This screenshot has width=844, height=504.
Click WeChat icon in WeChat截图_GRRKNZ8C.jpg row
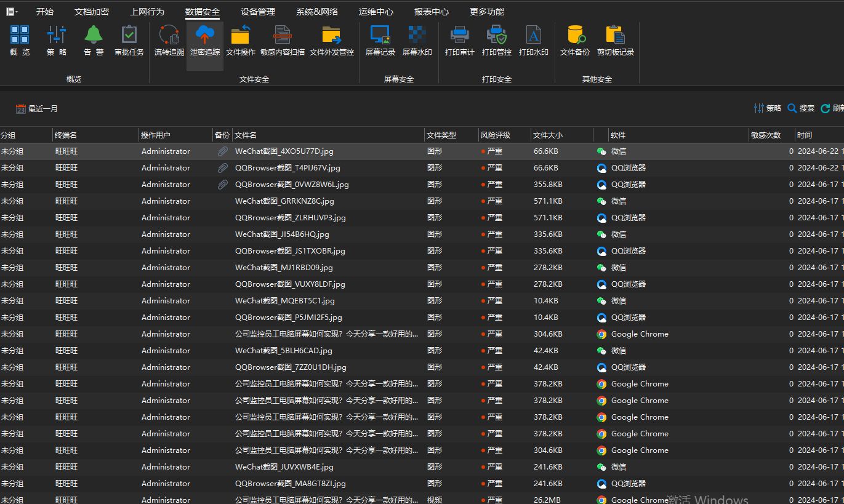pos(601,201)
